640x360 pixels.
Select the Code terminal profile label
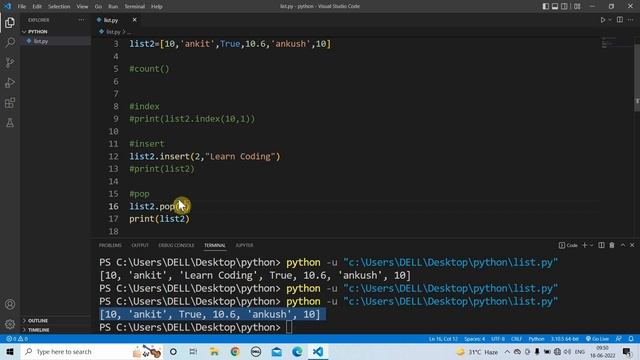(x=568, y=245)
